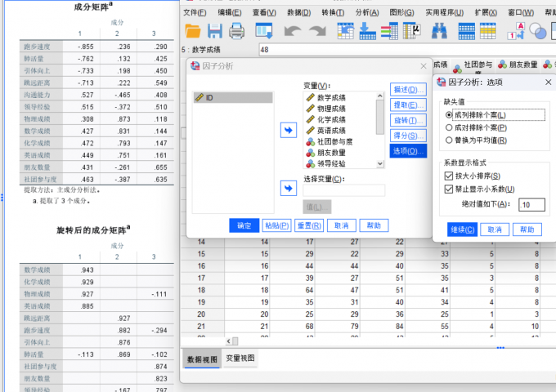Click the 绝对值如下 input field
The image size is (556, 392).
(x=531, y=205)
